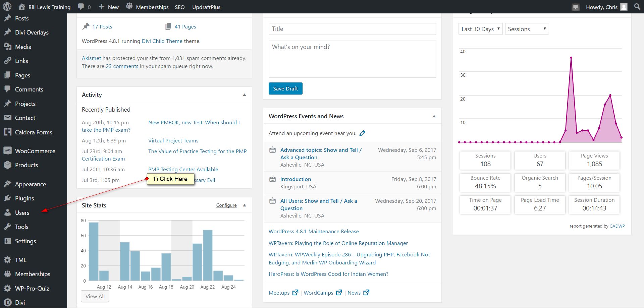This screenshot has height=308, width=644.
Task: Collapse the Site Stats panel
Action: [245, 205]
